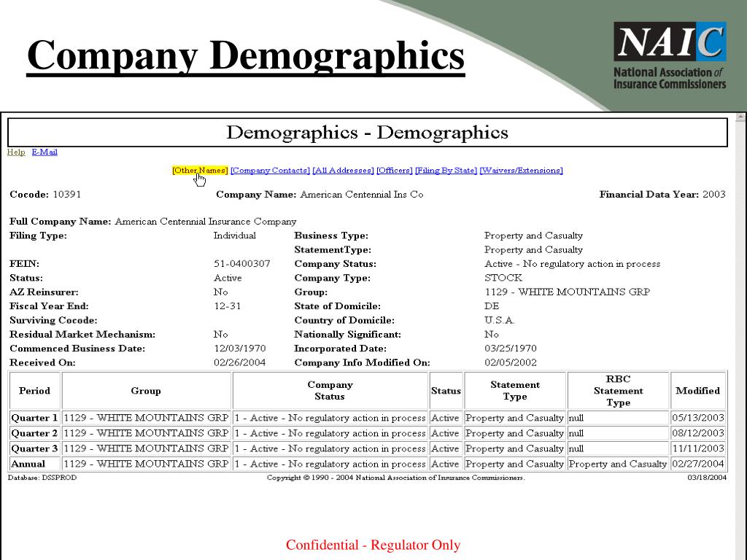Select the Quarter 3 row label

click(x=35, y=448)
